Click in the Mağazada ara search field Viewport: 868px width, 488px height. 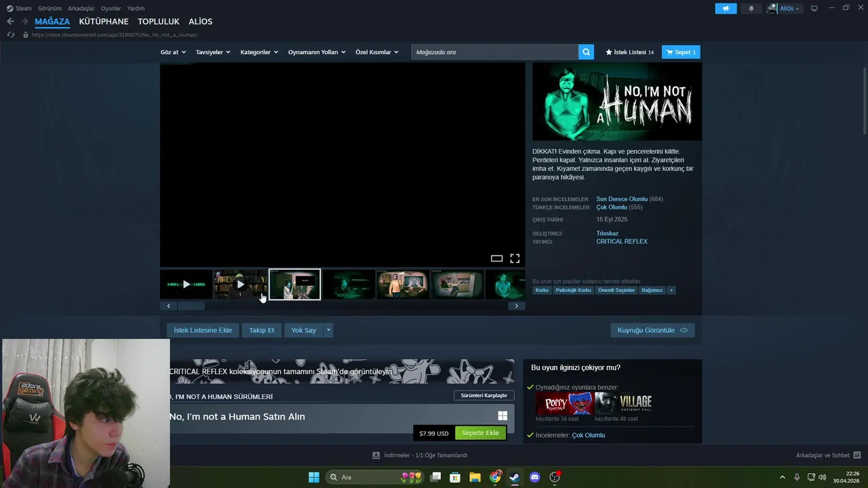494,52
